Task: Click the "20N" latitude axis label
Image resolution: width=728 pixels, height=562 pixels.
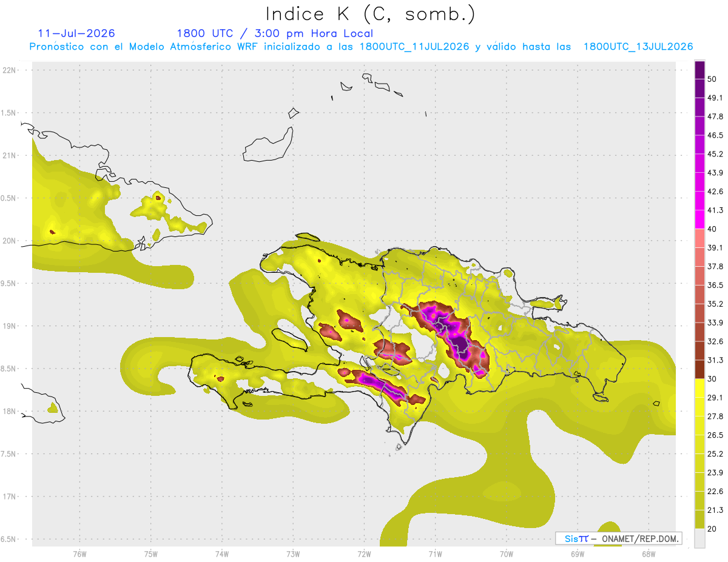Action: coord(10,241)
